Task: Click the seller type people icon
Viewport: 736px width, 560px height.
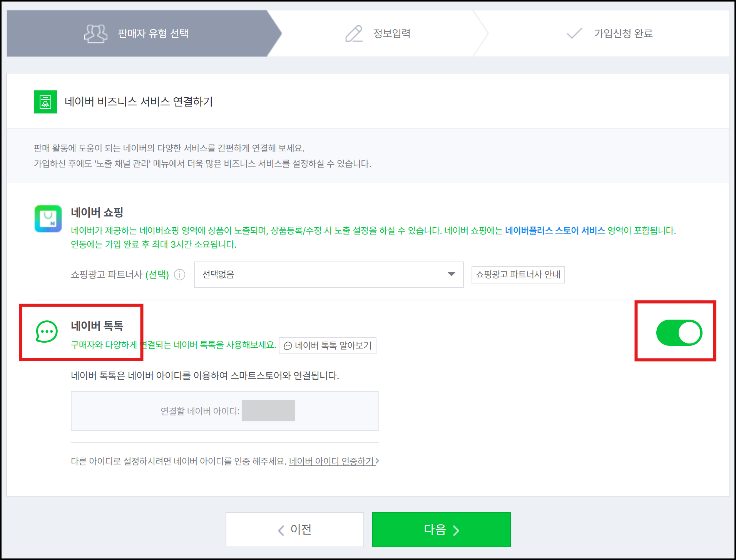Action: point(95,34)
